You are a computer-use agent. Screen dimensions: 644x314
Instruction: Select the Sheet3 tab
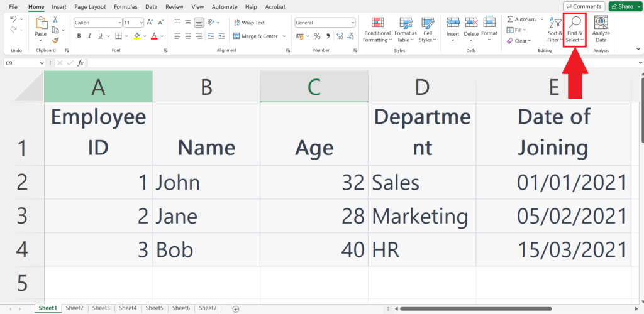[101, 308]
